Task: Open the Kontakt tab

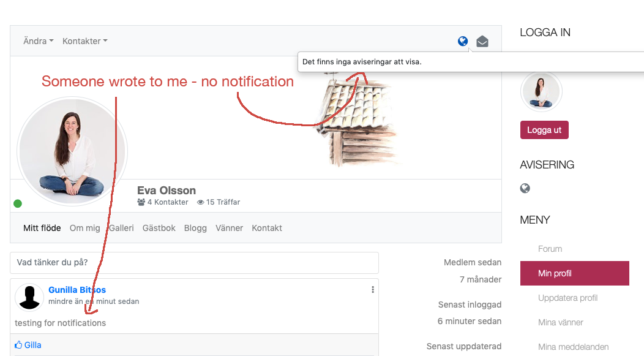Action: click(x=267, y=228)
